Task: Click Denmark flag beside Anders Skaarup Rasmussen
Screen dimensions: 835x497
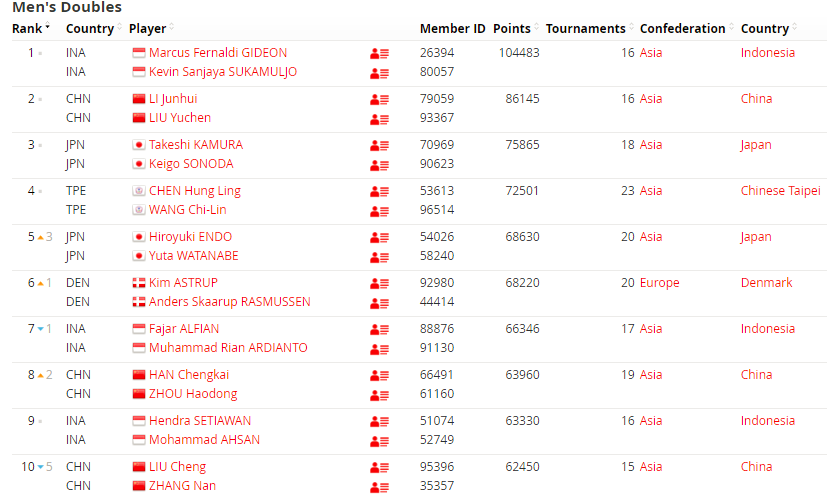Action: [139, 302]
